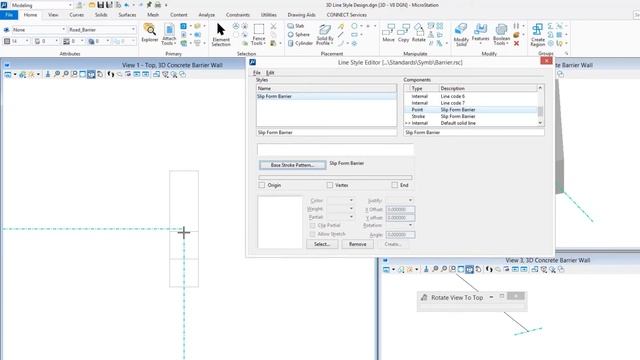Open Boolean Tools in Modify group
640x360 pixels.
pos(501,34)
